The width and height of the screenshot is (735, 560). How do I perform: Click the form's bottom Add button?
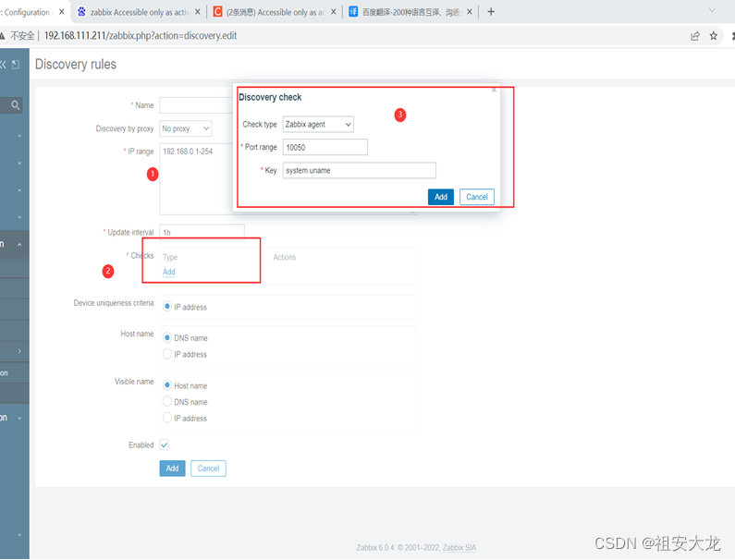coord(172,469)
